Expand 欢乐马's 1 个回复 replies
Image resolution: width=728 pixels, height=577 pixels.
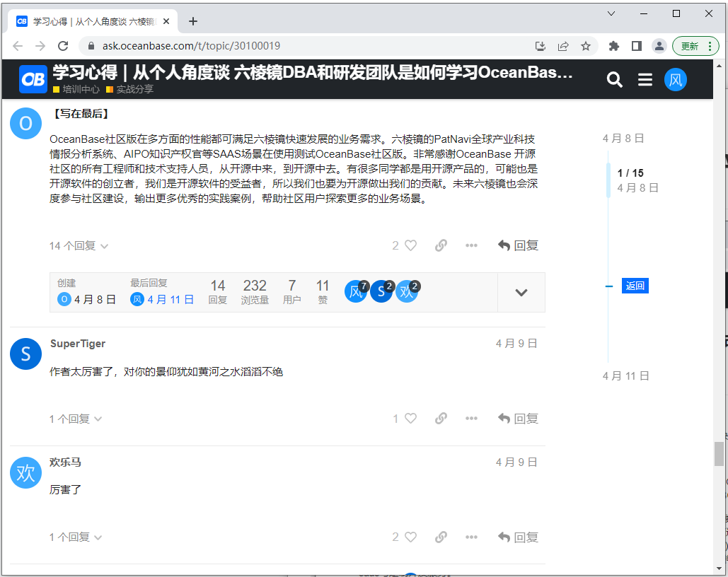coord(76,537)
